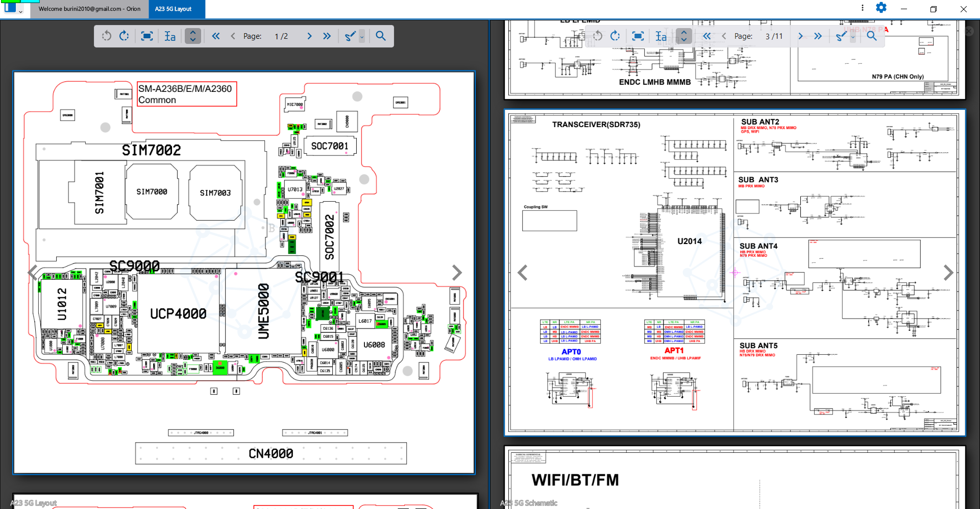The image size is (980, 509).
Task: Click the TRANSCEIVER(SDR735) heading in schematic
Action: pos(596,125)
